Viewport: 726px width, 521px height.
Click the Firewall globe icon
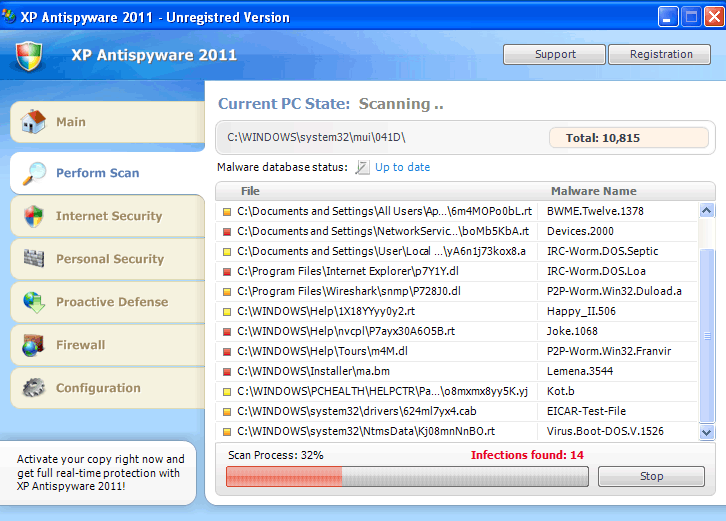coord(33,345)
